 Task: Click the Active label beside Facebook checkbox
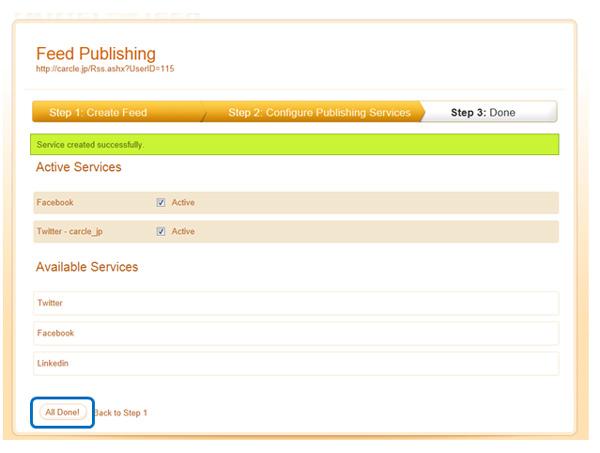(x=183, y=203)
